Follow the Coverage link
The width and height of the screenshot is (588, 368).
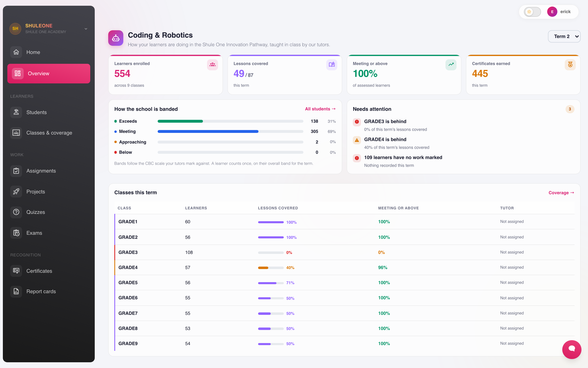click(x=561, y=193)
